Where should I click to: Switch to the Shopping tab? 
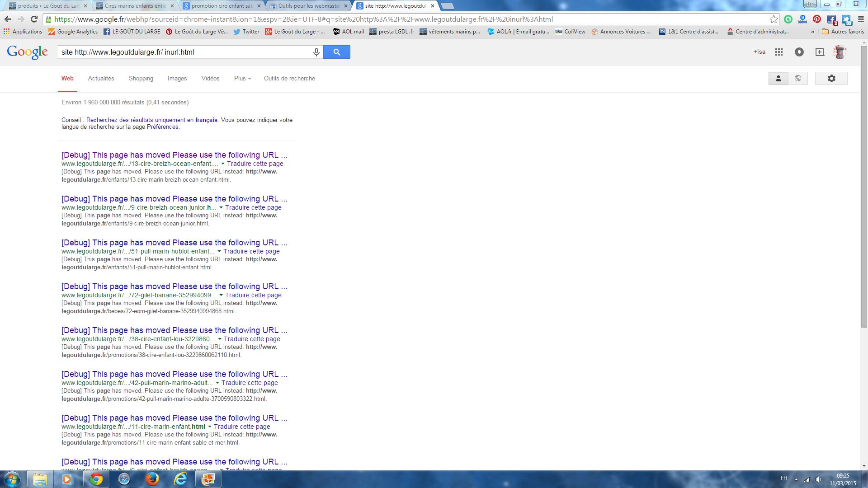tap(141, 78)
